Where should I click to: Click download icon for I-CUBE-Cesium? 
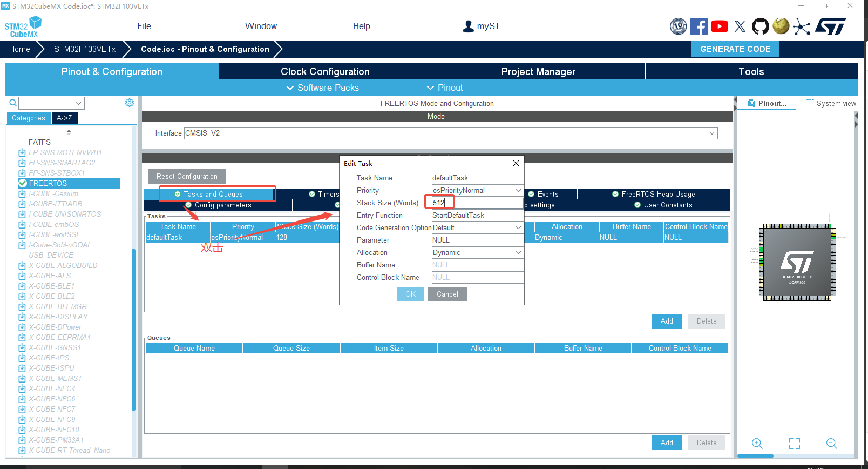tap(22, 193)
